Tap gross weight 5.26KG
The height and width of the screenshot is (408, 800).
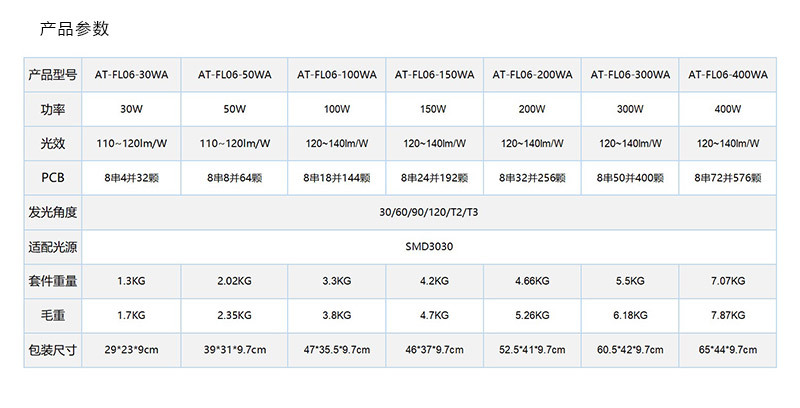[x=532, y=316]
